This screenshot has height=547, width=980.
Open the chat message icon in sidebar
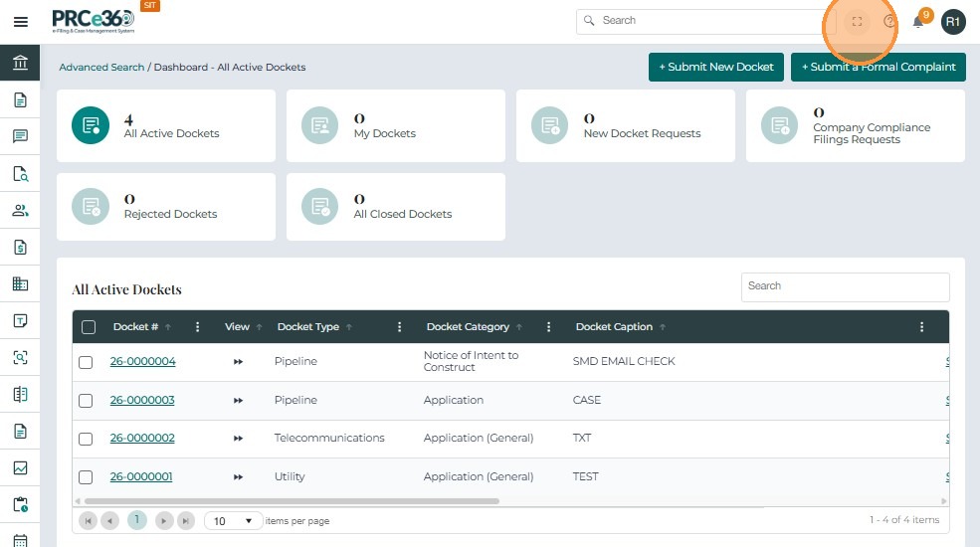tap(20, 137)
